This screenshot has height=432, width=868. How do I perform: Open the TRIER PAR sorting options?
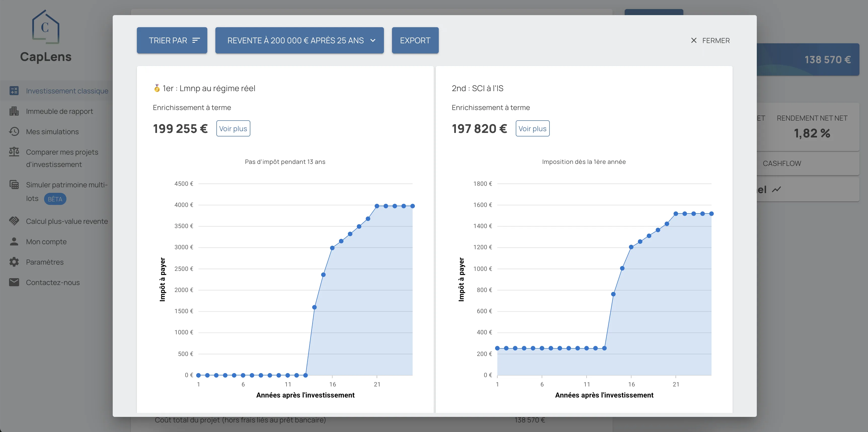click(x=172, y=41)
